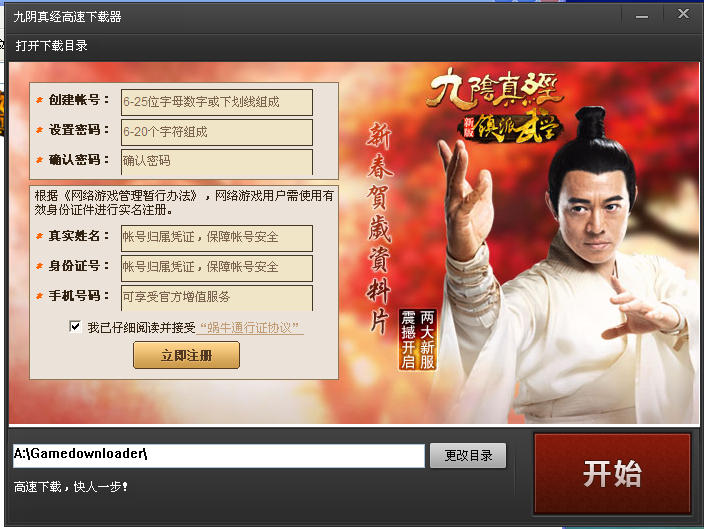Image resolution: width=704 pixels, height=529 pixels.
Task: Open the 蜗牛通行证协议 agreement link
Action: click(250, 328)
